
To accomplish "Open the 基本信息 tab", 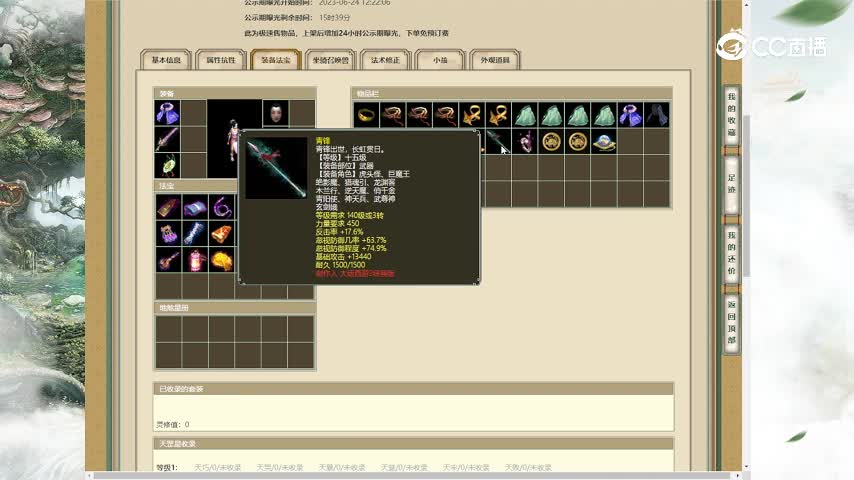I will click(x=166, y=60).
